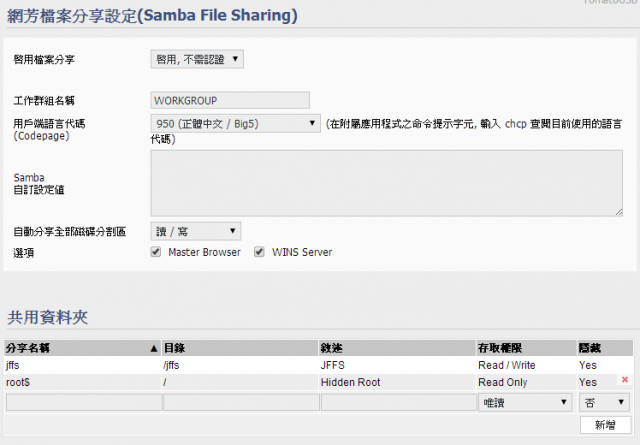
Task: Open auto-share partitions read/write dropdown
Action: 196,231
